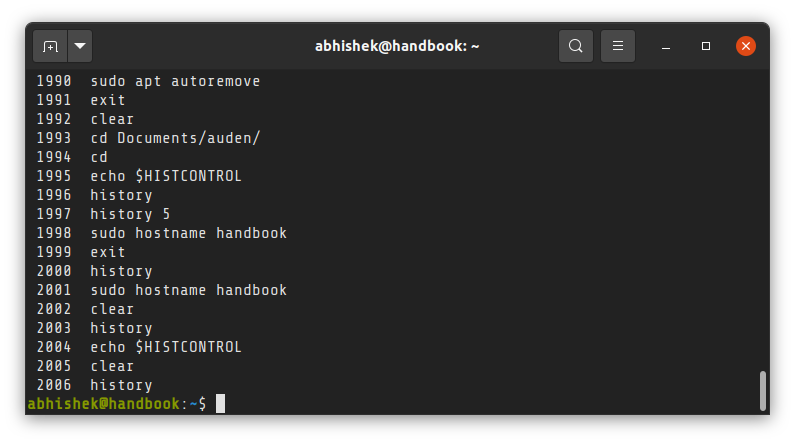Open terminal search with magnifier icon
The width and height of the screenshot is (795, 443).
tap(575, 46)
